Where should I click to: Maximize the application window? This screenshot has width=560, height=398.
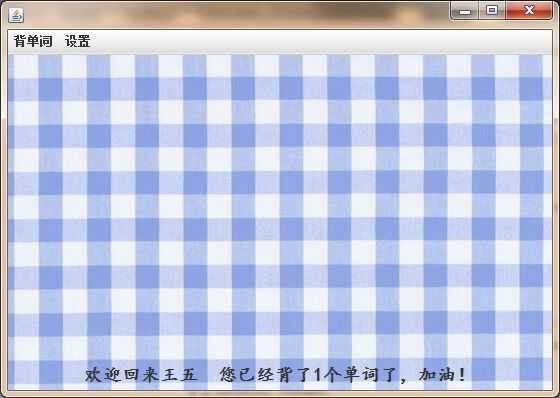492,11
